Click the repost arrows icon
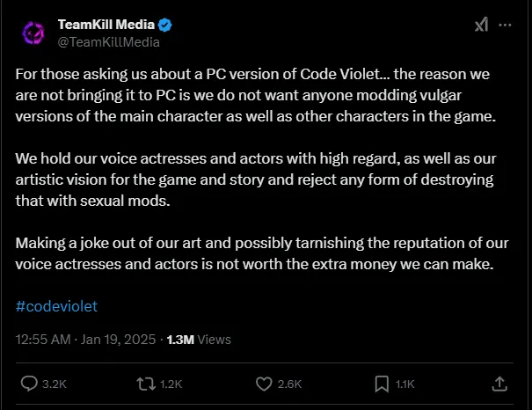 (x=144, y=384)
